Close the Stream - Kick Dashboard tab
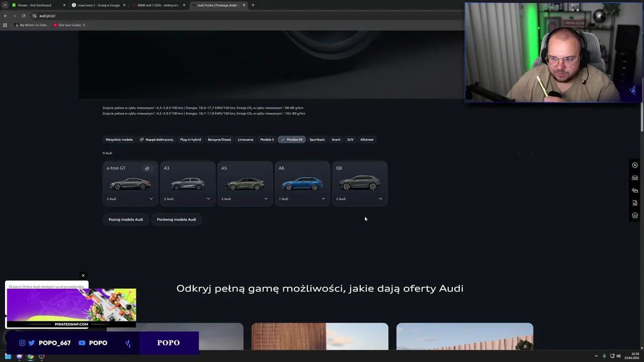The width and height of the screenshot is (644, 362). (x=64, y=5)
